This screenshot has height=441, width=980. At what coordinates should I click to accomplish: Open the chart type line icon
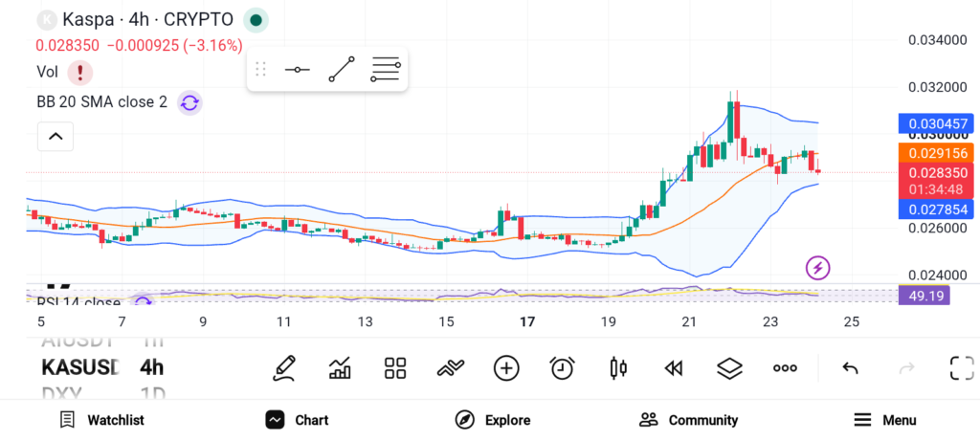[451, 368]
